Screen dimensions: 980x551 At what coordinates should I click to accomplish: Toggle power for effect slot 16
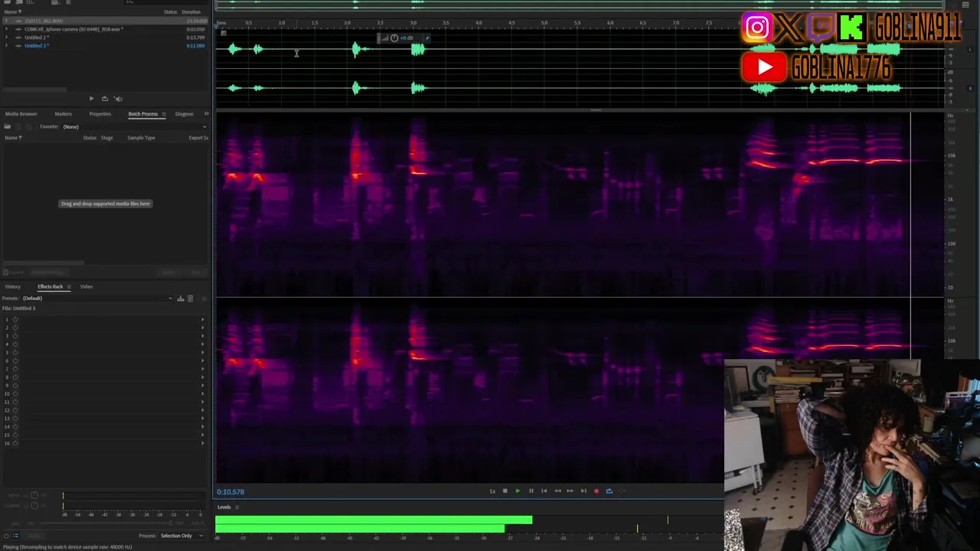15,443
